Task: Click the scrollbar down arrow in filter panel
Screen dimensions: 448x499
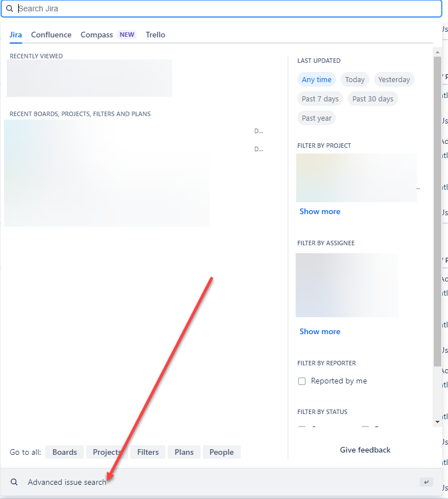Action: [437, 422]
